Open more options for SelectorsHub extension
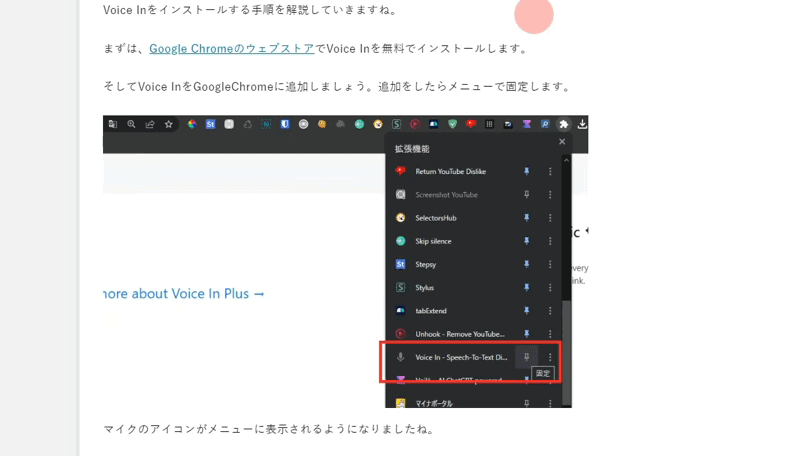Screen dimensions: 810x456 tap(550, 217)
